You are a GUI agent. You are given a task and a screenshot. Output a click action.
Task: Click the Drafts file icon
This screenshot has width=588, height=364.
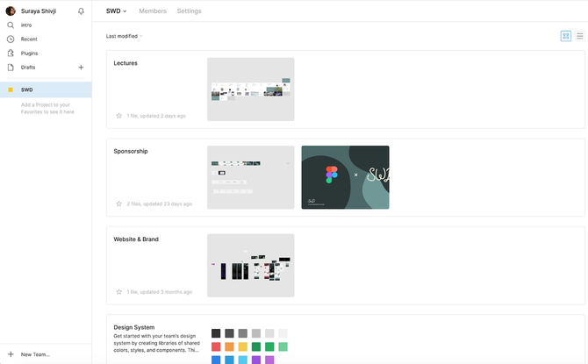click(11, 68)
